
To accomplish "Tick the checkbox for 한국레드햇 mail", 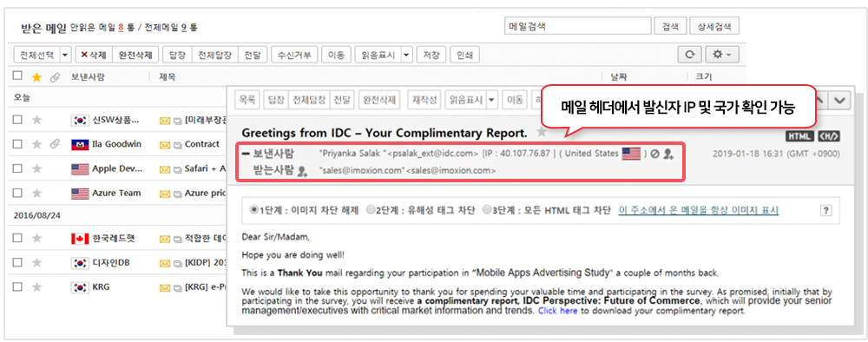I will point(17,239).
